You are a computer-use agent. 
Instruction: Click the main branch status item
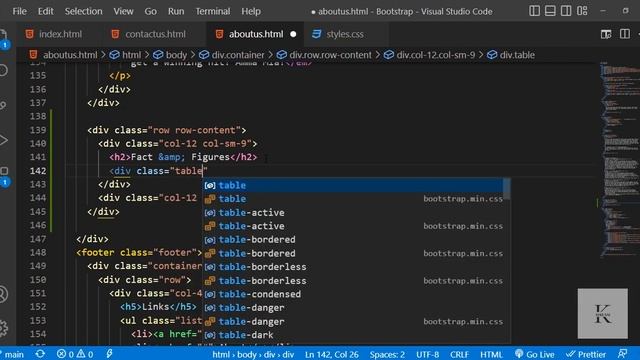point(12,354)
